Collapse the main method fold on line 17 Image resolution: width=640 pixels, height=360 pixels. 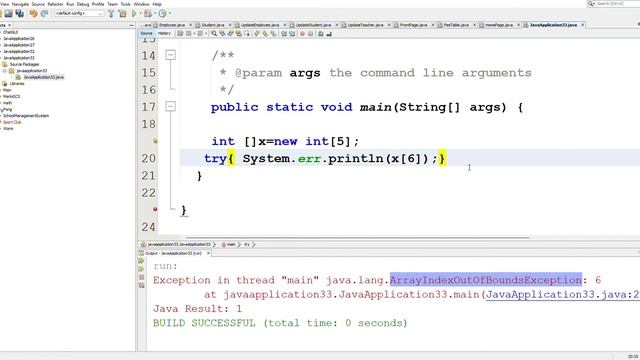(171, 107)
